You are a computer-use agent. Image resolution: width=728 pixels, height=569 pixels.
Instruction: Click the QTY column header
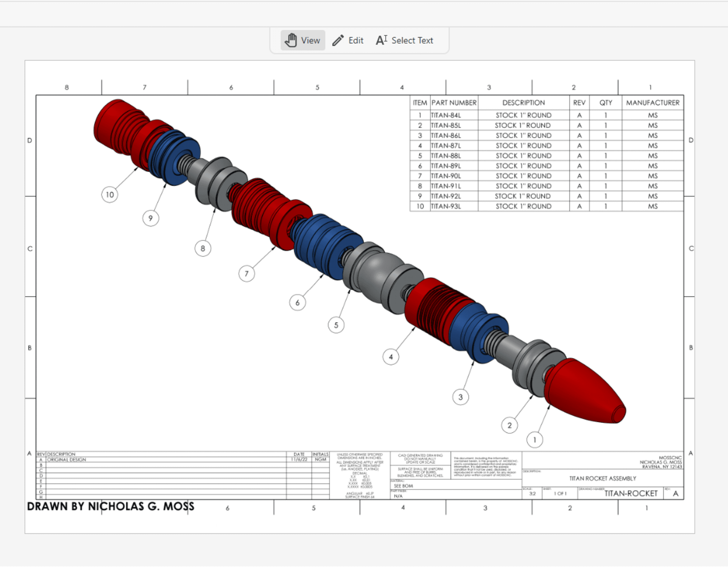coord(606,103)
